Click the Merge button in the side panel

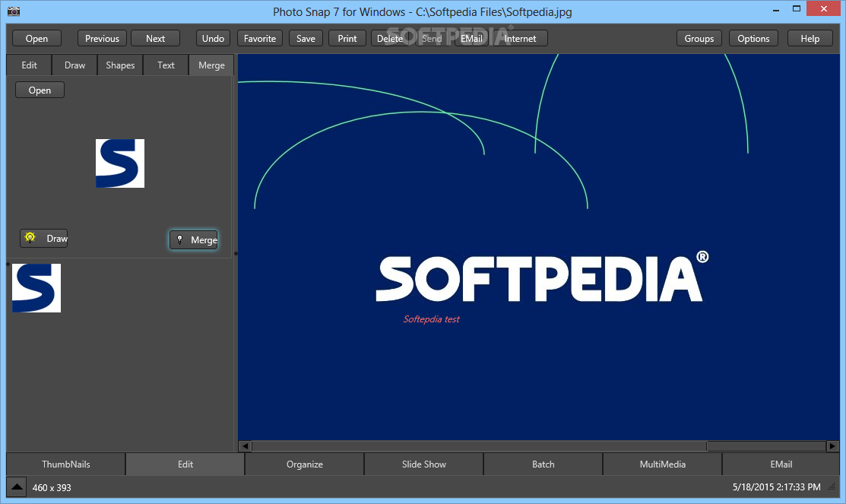[194, 239]
